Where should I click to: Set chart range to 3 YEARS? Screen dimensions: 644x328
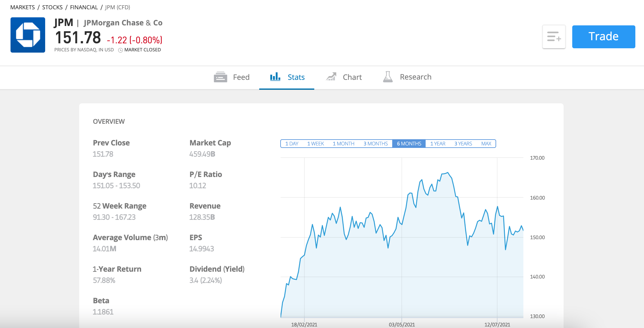[x=463, y=144]
